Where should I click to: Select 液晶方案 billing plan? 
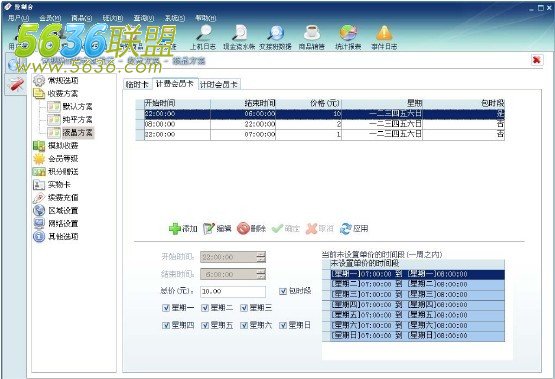tap(70, 133)
